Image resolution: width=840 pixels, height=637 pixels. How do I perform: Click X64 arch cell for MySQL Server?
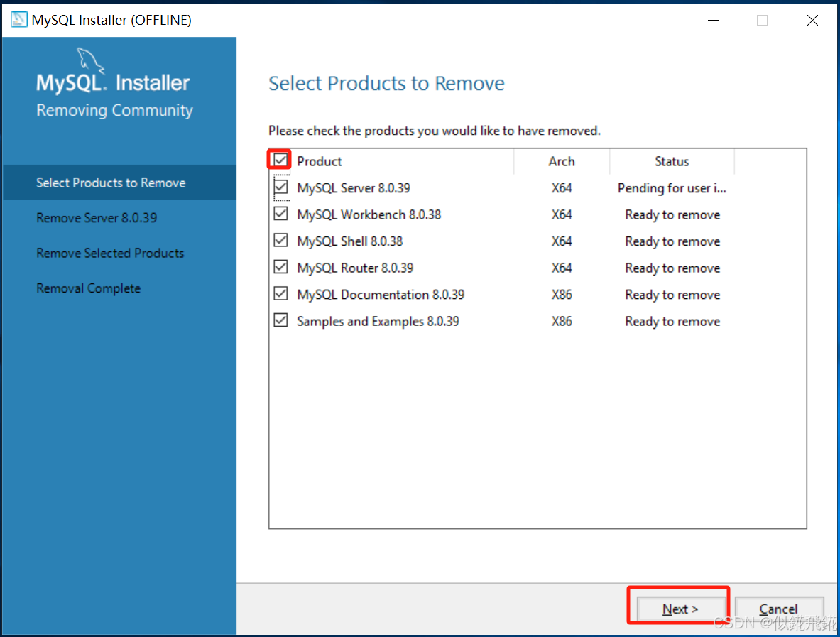coord(562,188)
